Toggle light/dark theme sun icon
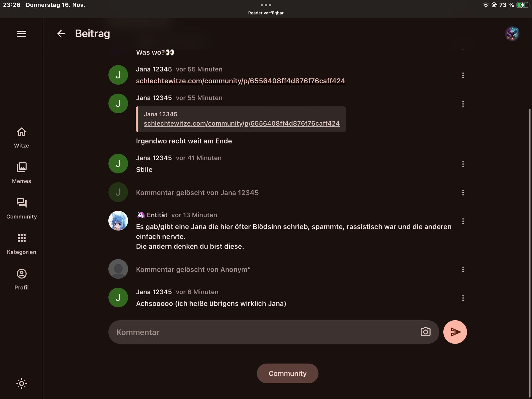532x399 pixels. (x=22, y=383)
